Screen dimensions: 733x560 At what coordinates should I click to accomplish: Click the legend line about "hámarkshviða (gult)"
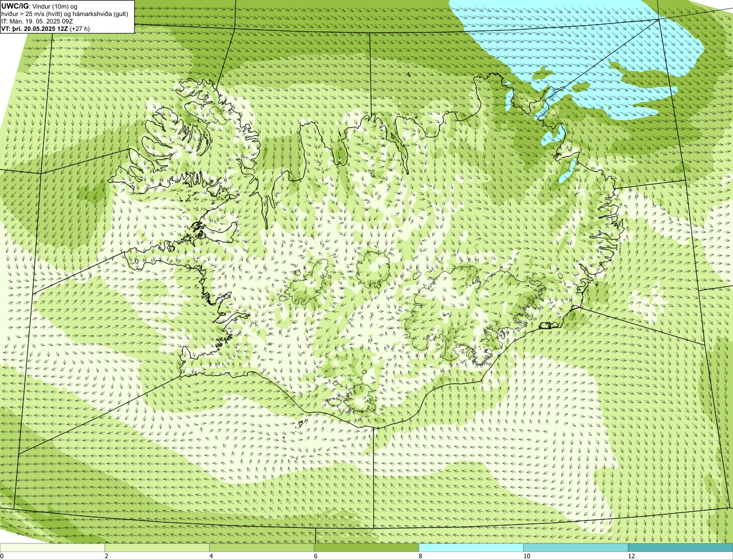coord(65,14)
